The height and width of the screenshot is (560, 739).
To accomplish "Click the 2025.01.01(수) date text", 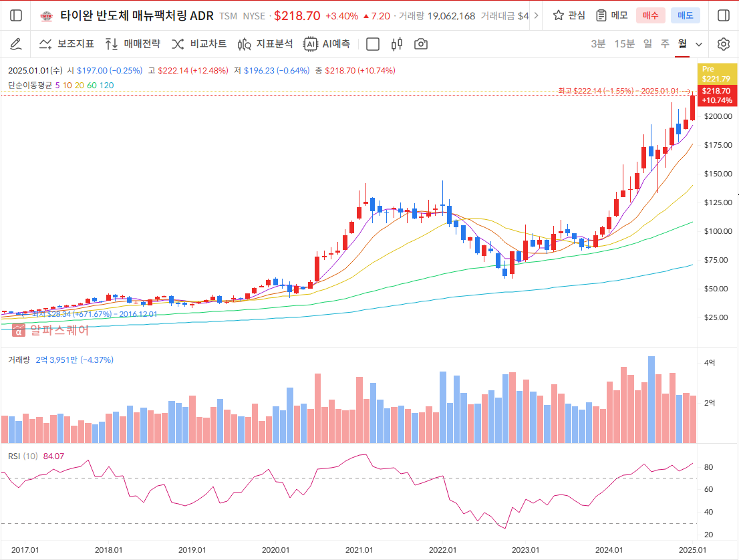I will [35, 71].
